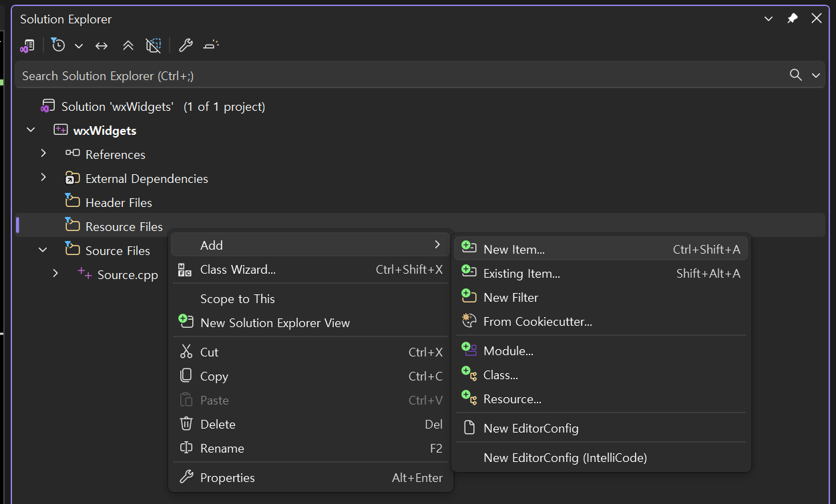Toggle the auto-hide pin icon
The width and height of the screenshot is (836, 504).
(793, 19)
